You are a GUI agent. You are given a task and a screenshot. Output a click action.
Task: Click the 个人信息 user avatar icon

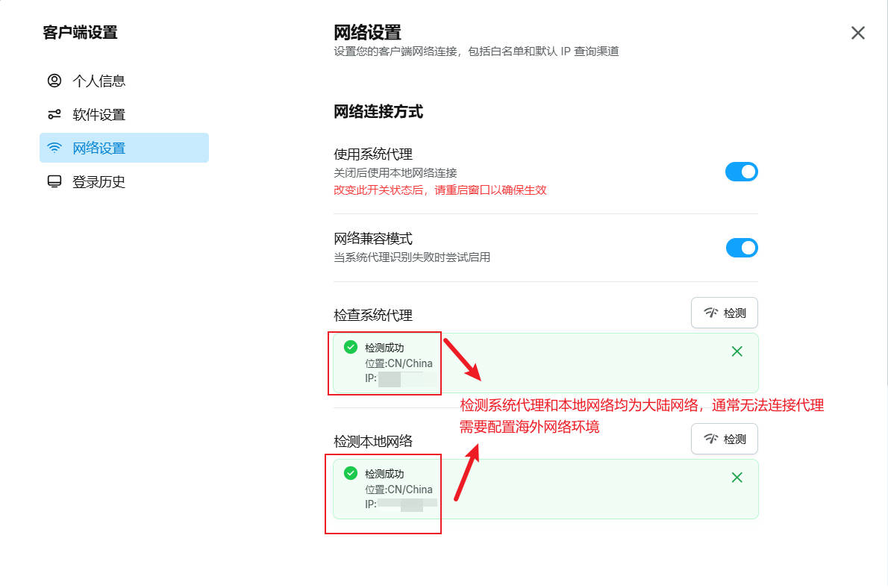point(54,81)
